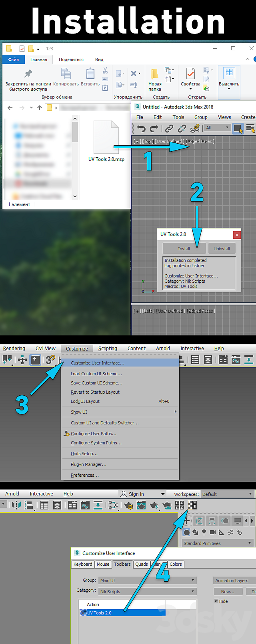Click the Mirror tool icon
The height and width of the screenshot is (644, 256).
pyautogui.click(x=16, y=505)
